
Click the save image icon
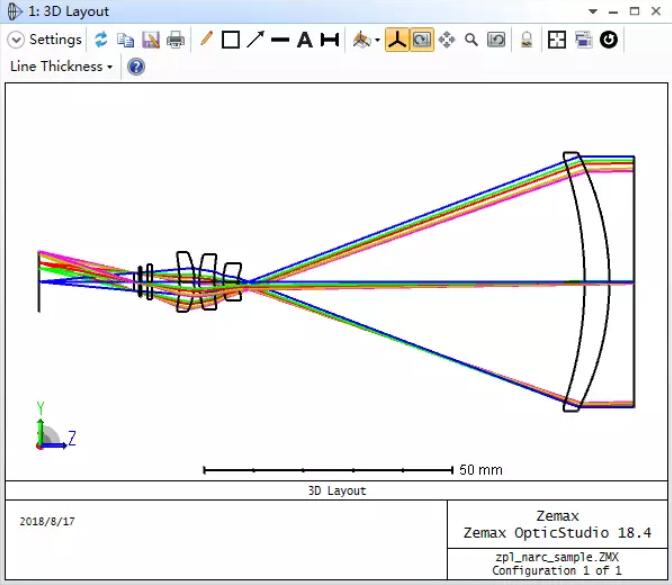(150, 40)
